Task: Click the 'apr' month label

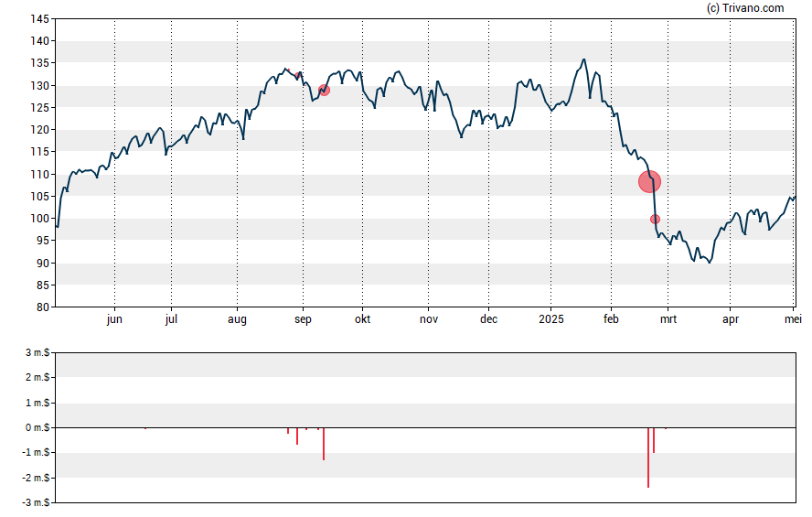Action: point(731,319)
